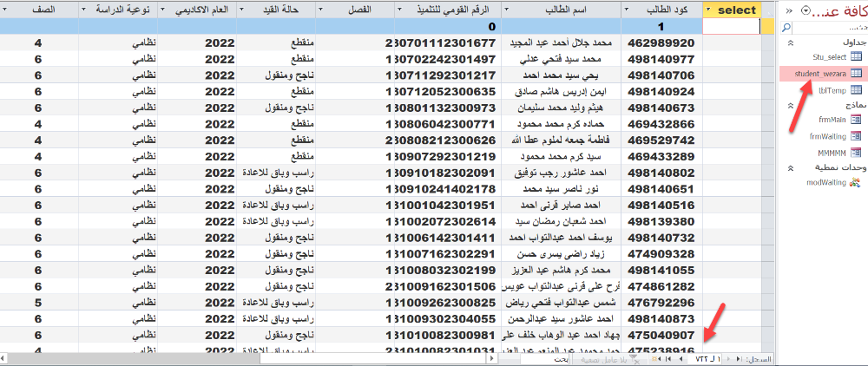Click the بلا عامل تصفية filter indicator
The height and width of the screenshot is (366, 868).
(x=610, y=359)
